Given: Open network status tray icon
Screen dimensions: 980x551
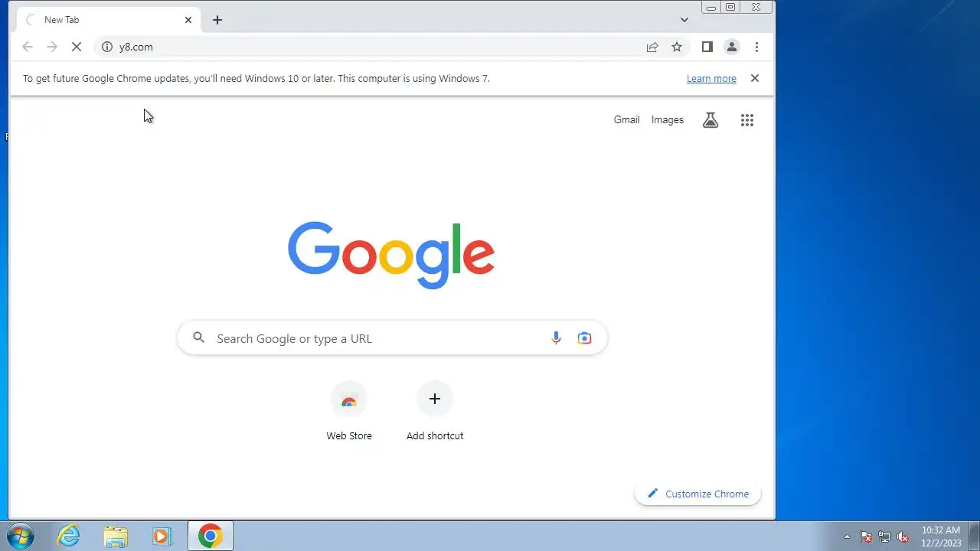Looking at the screenshot, I should click(884, 536).
